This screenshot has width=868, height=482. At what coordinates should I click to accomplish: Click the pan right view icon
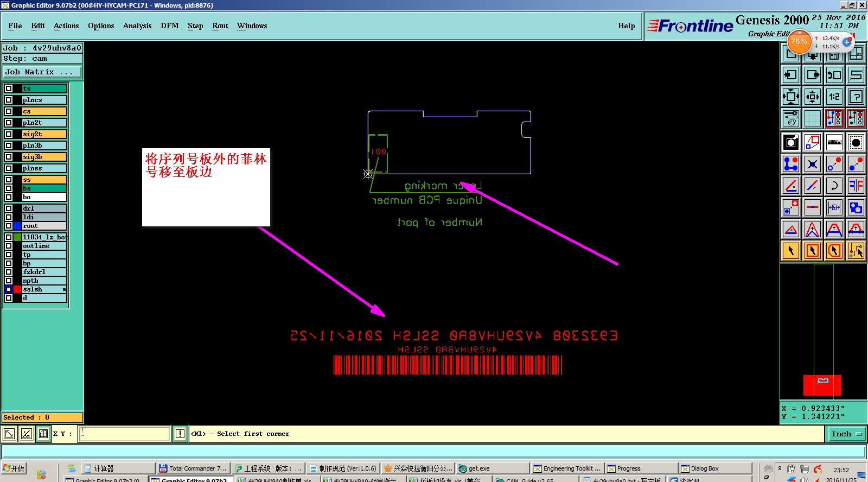tap(813, 75)
